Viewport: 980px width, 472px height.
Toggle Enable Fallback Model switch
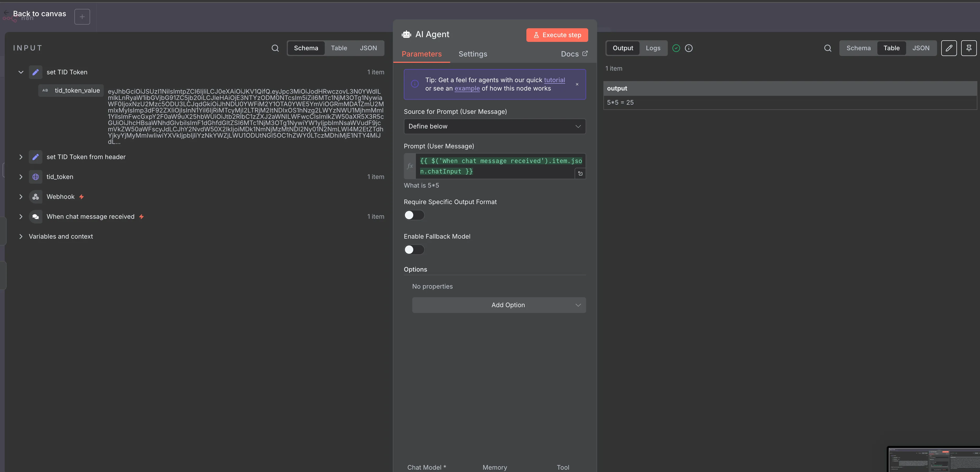coord(414,250)
